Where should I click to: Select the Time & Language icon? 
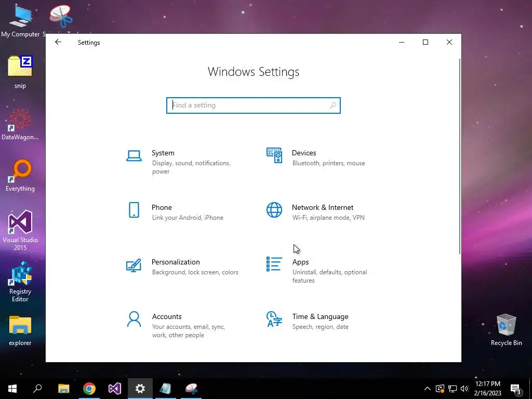pyautogui.click(x=274, y=319)
